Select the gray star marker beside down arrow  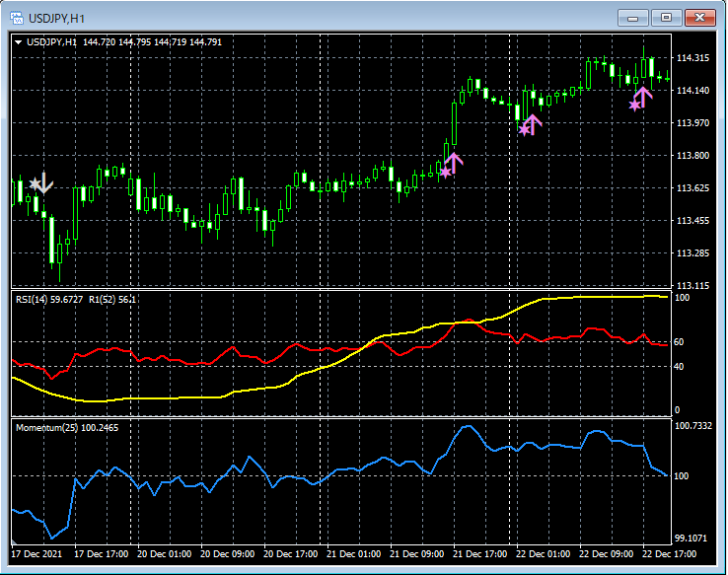point(35,183)
